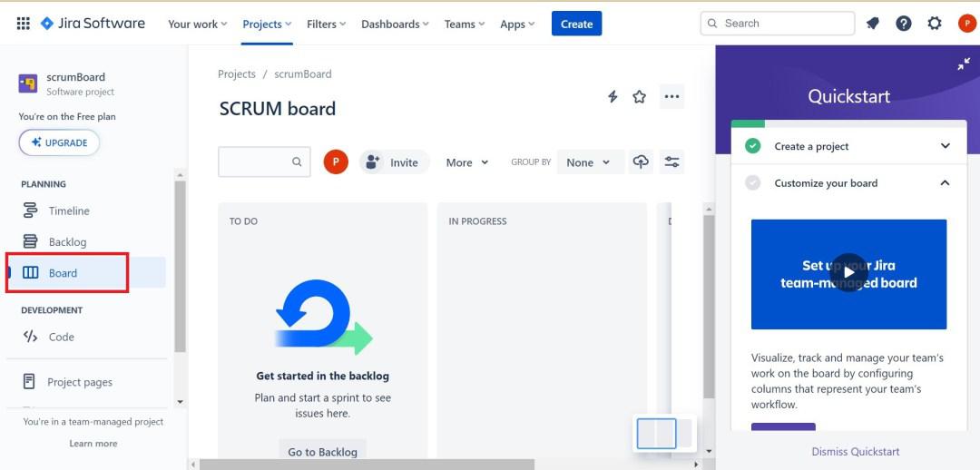This screenshot has height=470, width=980.
Task: Click the scrumBoard project name in sidebar
Action: coord(75,77)
